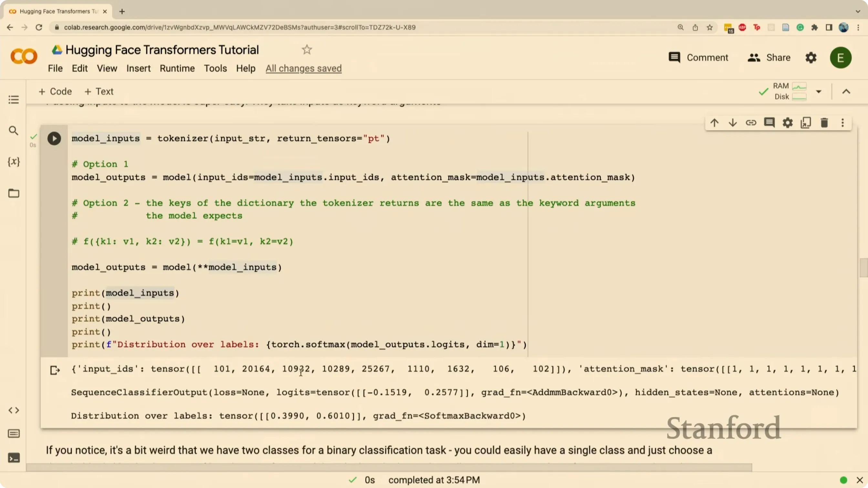Mirror cell in tab icon
The width and height of the screenshot is (868, 488).
806,123
